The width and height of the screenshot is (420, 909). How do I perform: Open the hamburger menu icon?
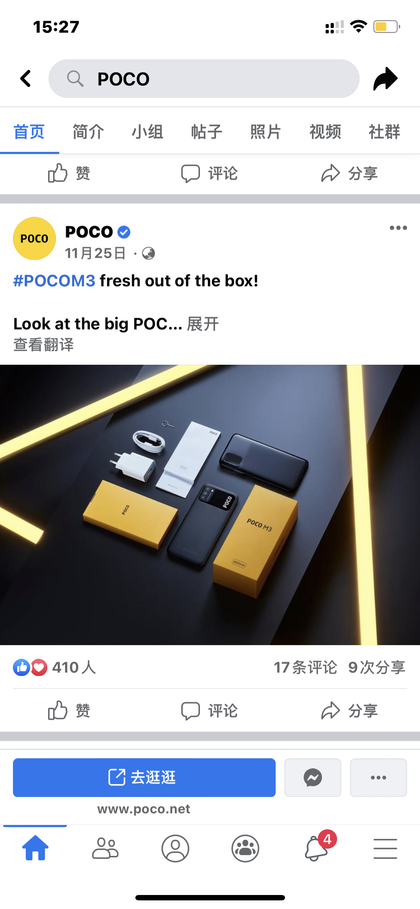point(385,849)
